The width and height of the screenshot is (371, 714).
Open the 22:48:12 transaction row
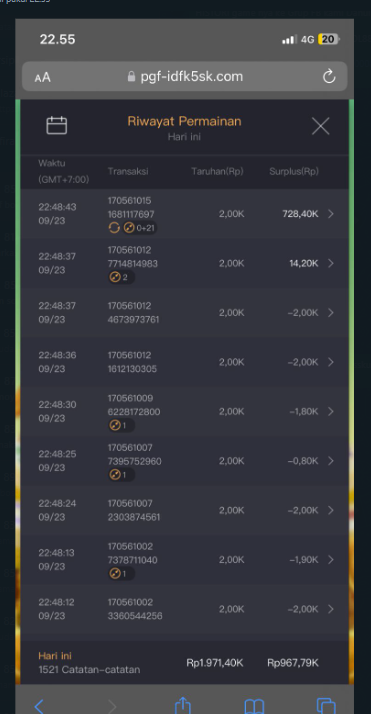[x=184, y=609]
